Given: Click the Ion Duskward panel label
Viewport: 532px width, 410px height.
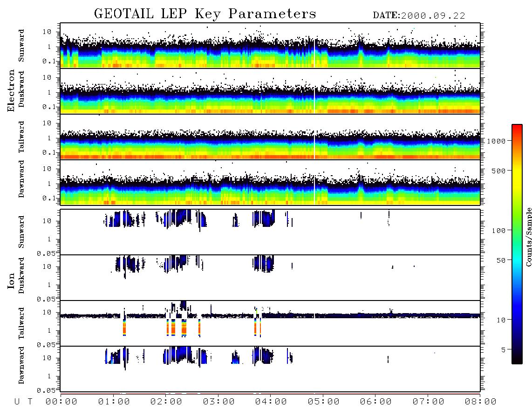Looking at the screenshot, I should [x=21, y=276].
